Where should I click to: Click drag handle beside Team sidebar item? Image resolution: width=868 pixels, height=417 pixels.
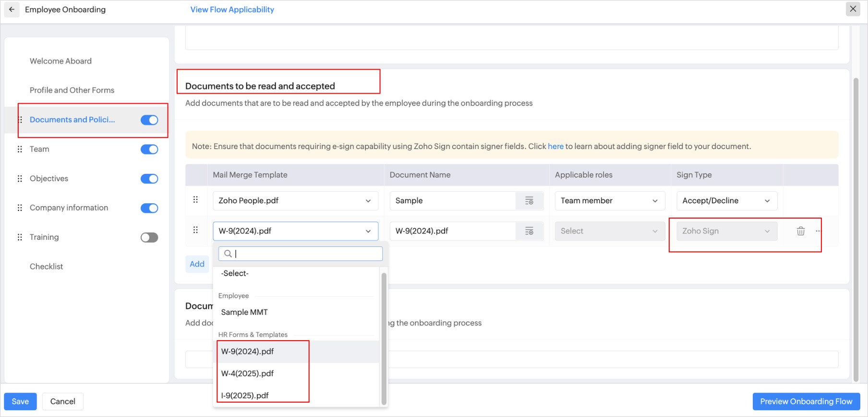(20, 149)
